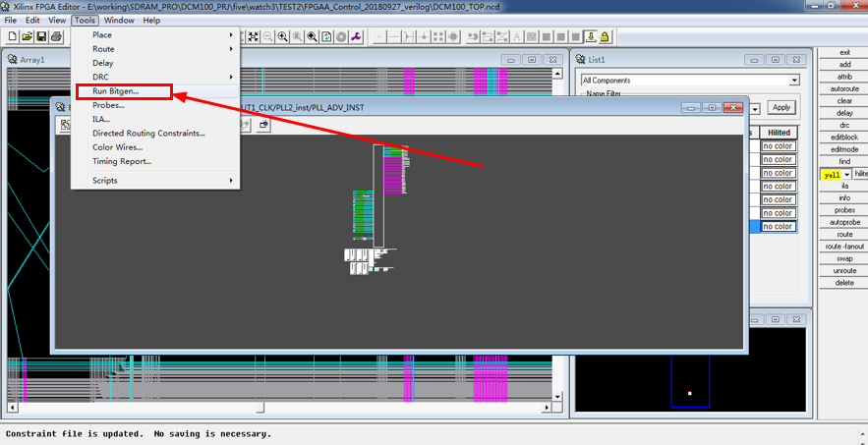The image size is (868, 445).
Task: Click the long line wire layer icon
Action: pos(395,37)
